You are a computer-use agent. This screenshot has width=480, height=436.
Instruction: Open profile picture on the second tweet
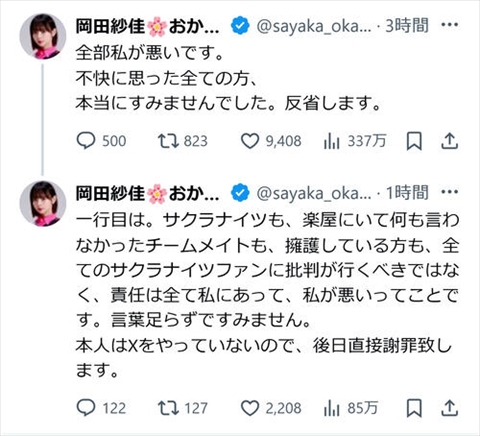pos(43,204)
